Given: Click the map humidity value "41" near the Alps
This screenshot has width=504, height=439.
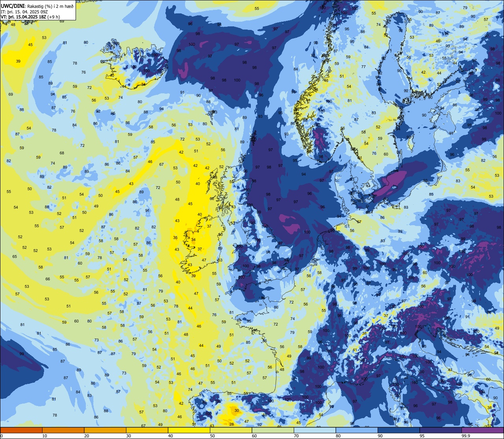Looking at the screenshot, I should (355, 350).
